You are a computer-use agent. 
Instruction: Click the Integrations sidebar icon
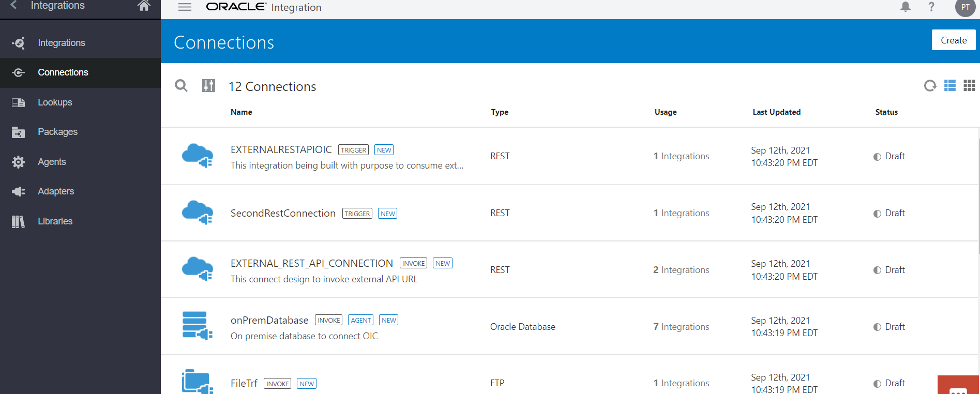point(18,43)
